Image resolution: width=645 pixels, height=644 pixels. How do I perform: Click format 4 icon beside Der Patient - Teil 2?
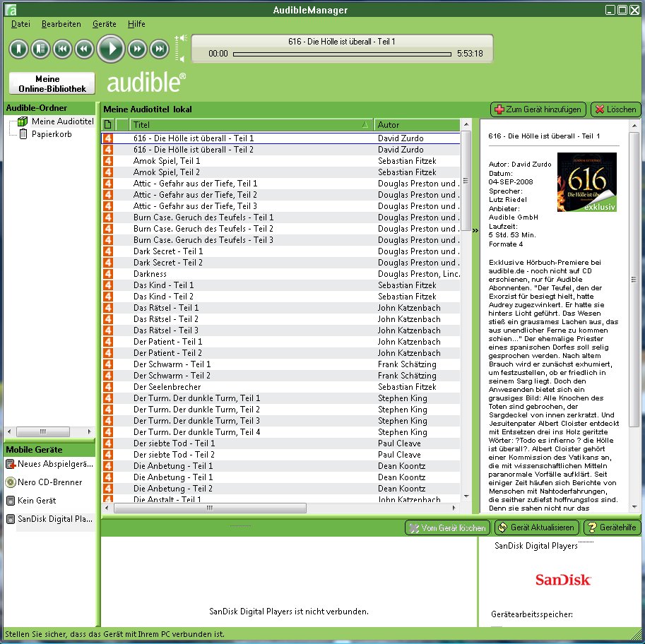coord(108,353)
